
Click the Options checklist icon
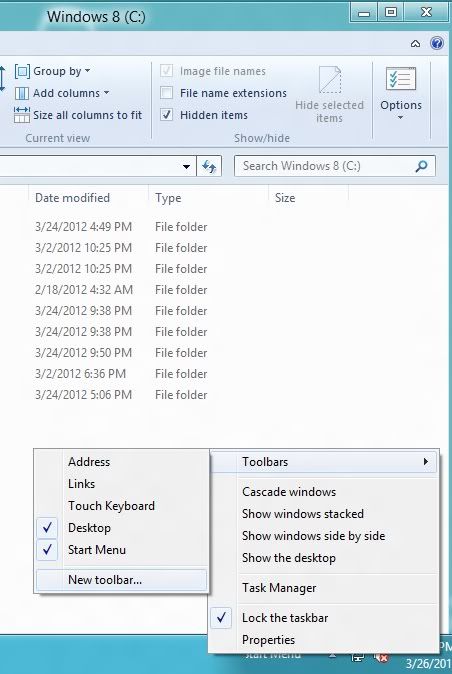pyautogui.click(x=401, y=79)
